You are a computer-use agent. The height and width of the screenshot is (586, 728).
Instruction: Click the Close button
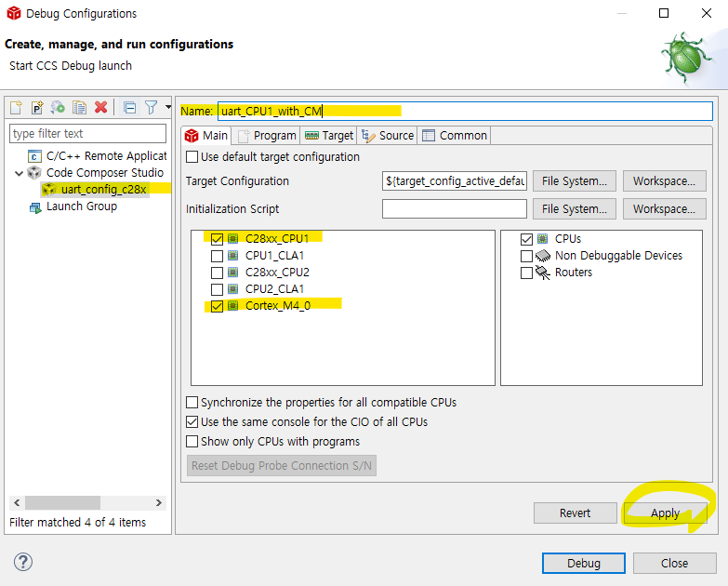675,564
